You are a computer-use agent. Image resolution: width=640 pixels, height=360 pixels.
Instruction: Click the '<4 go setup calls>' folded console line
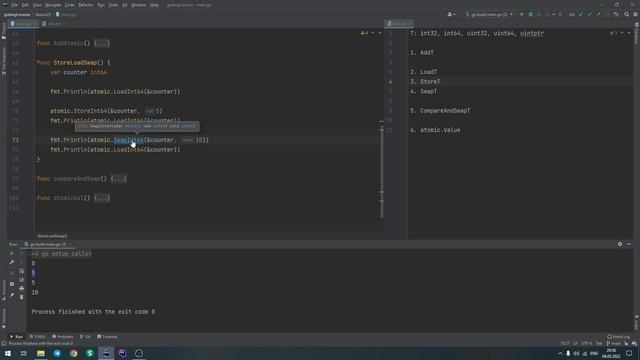62,254
